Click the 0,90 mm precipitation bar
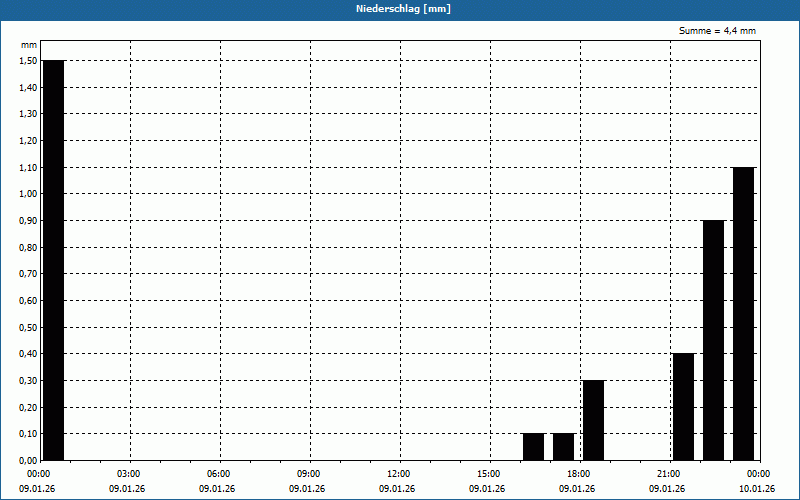Screen dimensions: 800x500 (713, 340)
